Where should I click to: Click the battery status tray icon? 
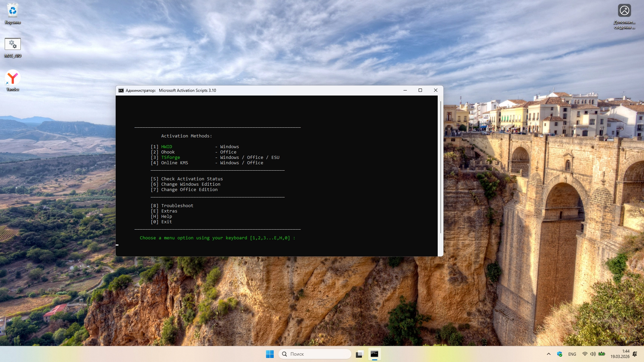[x=602, y=354]
